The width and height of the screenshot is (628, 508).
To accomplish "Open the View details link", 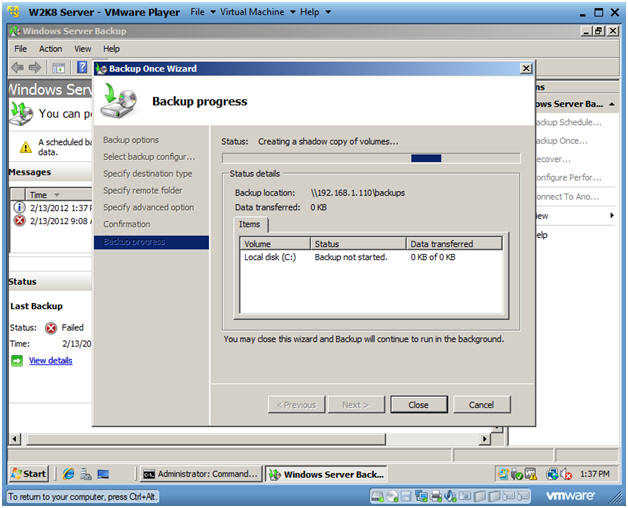I will (x=50, y=361).
